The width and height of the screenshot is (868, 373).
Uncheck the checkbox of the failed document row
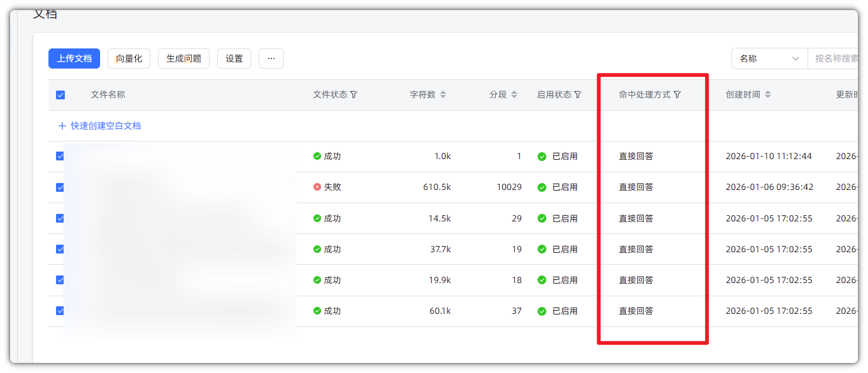point(60,187)
